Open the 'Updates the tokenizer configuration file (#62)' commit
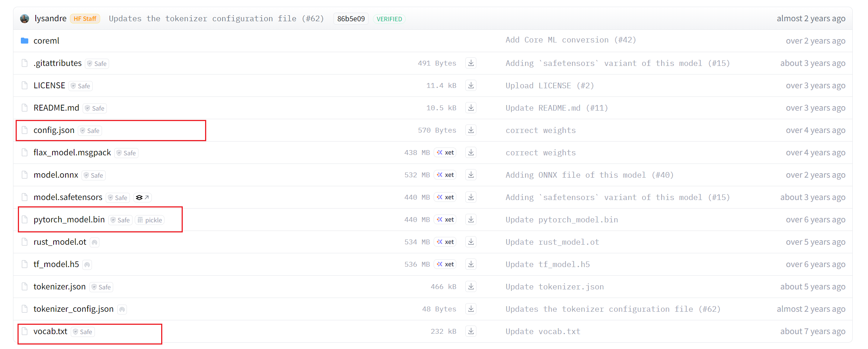The image size is (868, 349). [x=217, y=18]
